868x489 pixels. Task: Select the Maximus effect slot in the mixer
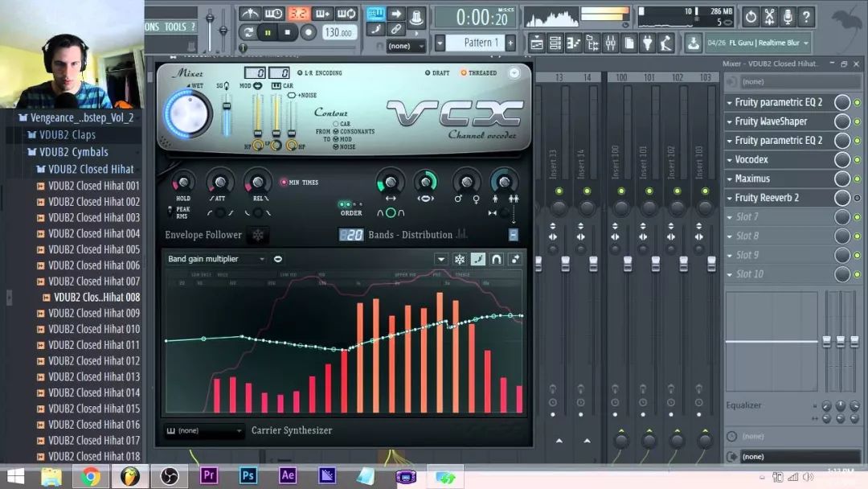click(752, 179)
